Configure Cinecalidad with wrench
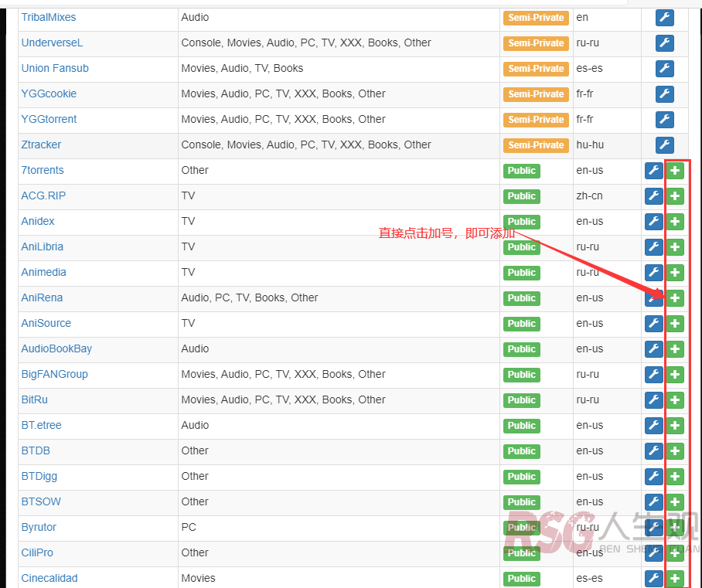 653,579
